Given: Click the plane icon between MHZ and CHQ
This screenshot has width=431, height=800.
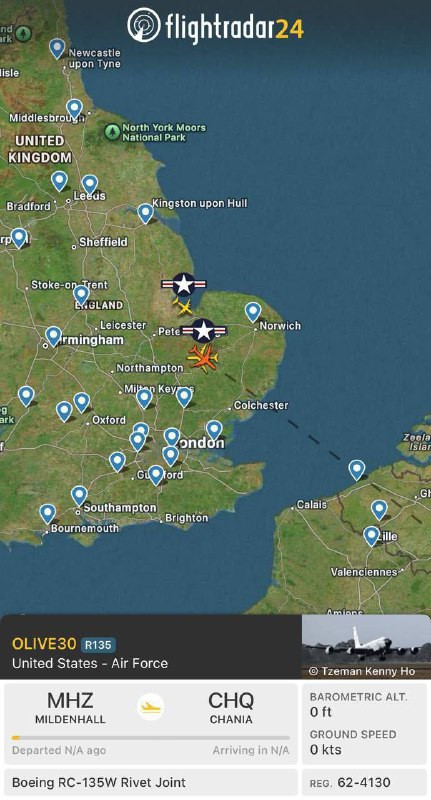Looking at the screenshot, I should 150,707.
